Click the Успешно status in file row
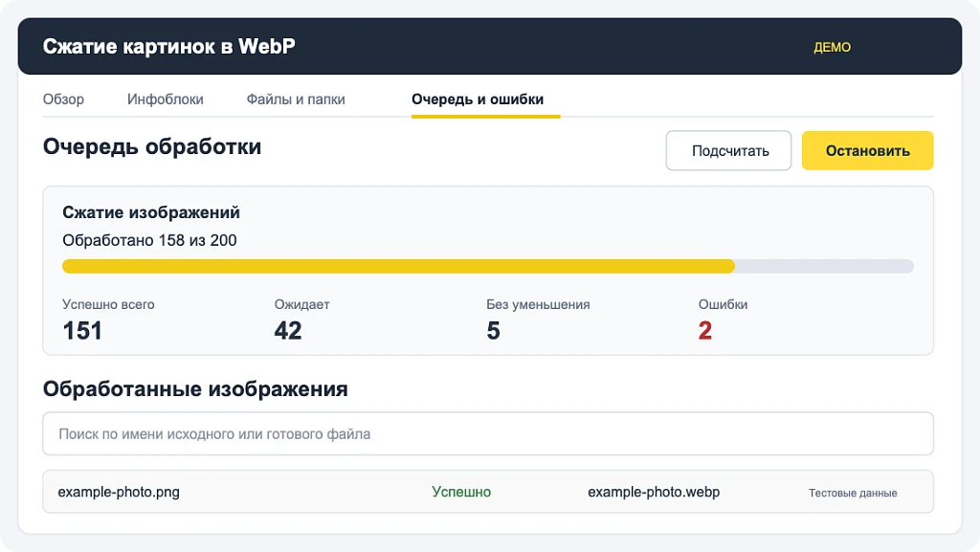The height and width of the screenshot is (552, 980). click(x=461, y=492)
